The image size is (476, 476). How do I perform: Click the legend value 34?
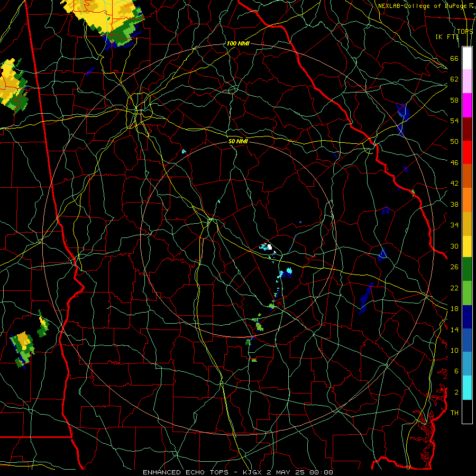tap(454, 225)
